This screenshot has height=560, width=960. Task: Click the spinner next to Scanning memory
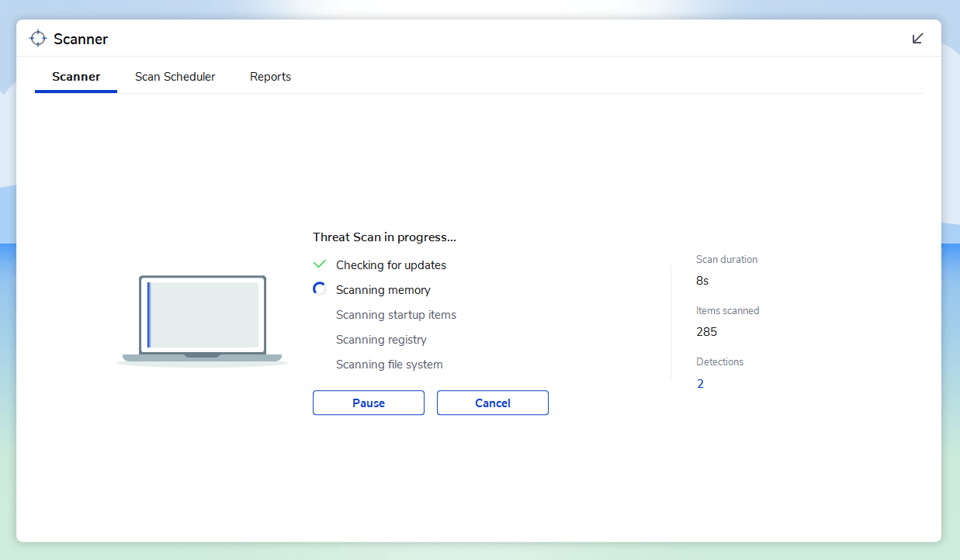[319, 289]
